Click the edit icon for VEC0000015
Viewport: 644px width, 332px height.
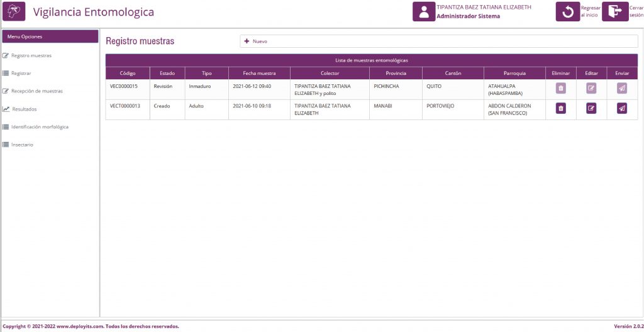tap(591, 89)
